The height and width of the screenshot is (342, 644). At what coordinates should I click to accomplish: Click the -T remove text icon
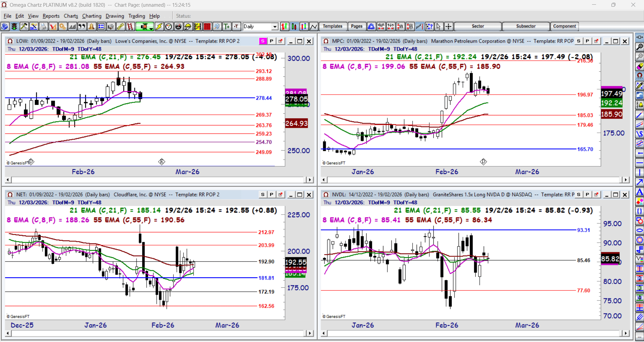236,26
